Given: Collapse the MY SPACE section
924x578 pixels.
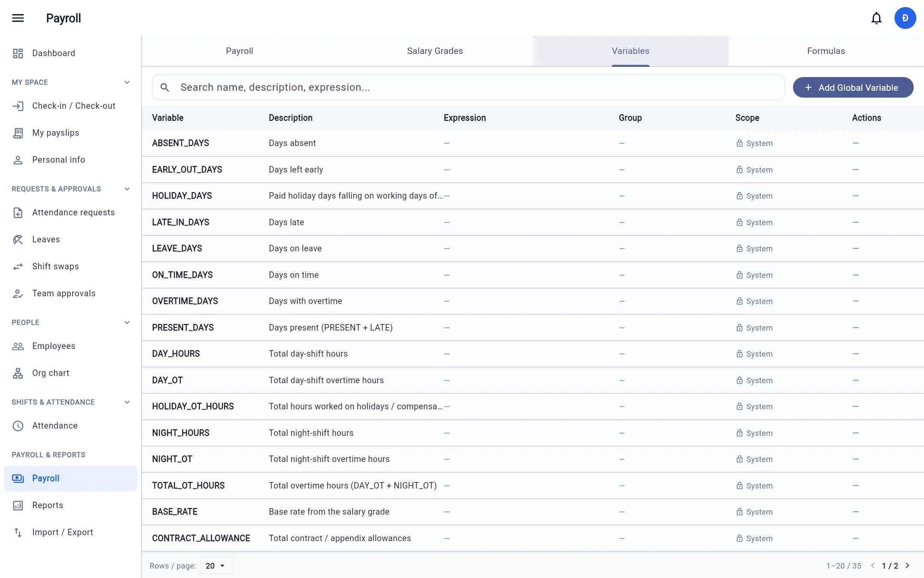Looking at the screenshot, I should tap(127, 82).
